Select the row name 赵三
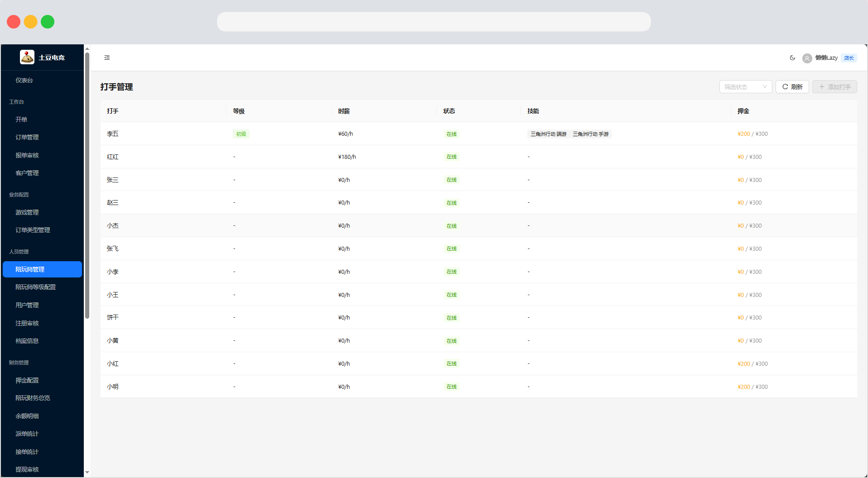 (x=113, y=203)
